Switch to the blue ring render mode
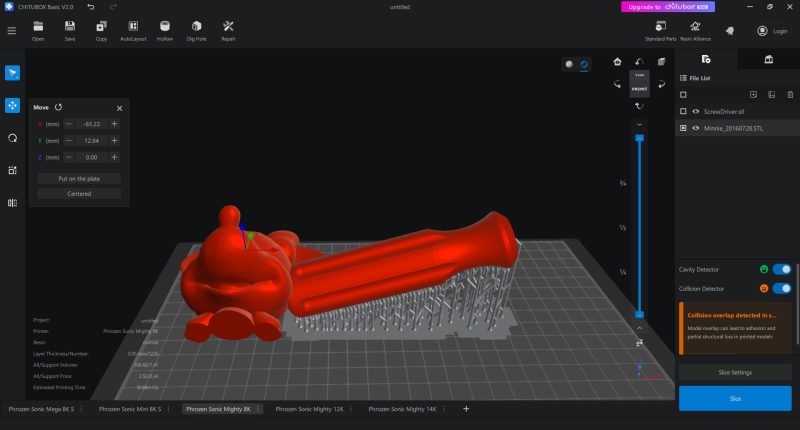Screen dimensions: 800x430 pyautogui.click(x=584, y=64)
